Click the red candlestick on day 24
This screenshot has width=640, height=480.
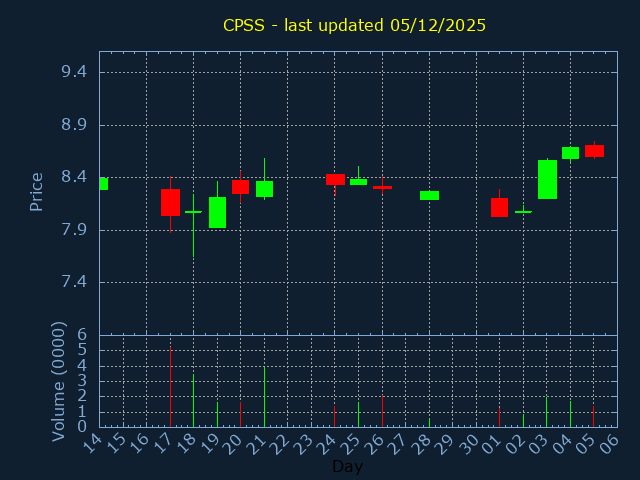click(x=335, y=179)
